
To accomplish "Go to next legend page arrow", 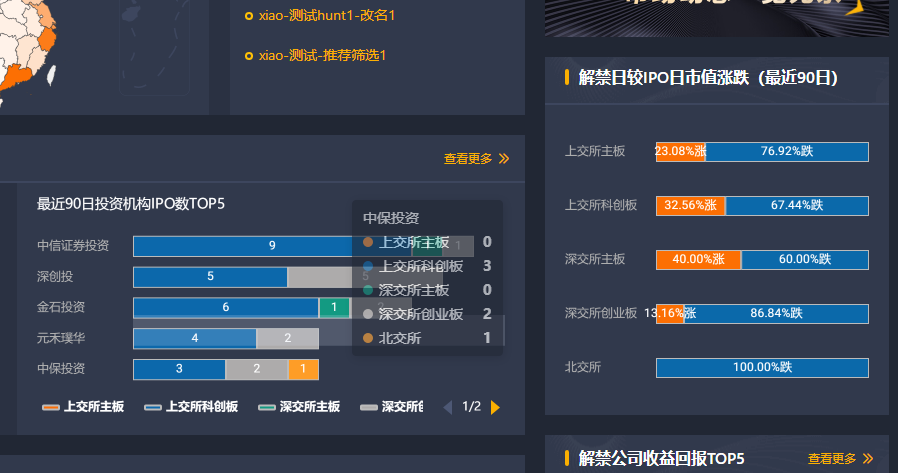I will pyautogui.click(x=495, y=407).
